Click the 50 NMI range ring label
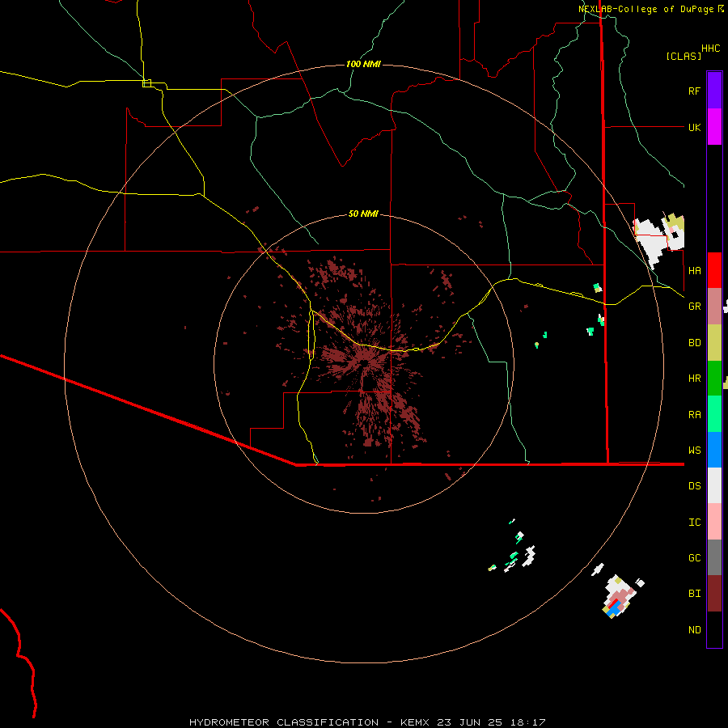The height and width of the screenshot is (728, 728). (363, 214)
